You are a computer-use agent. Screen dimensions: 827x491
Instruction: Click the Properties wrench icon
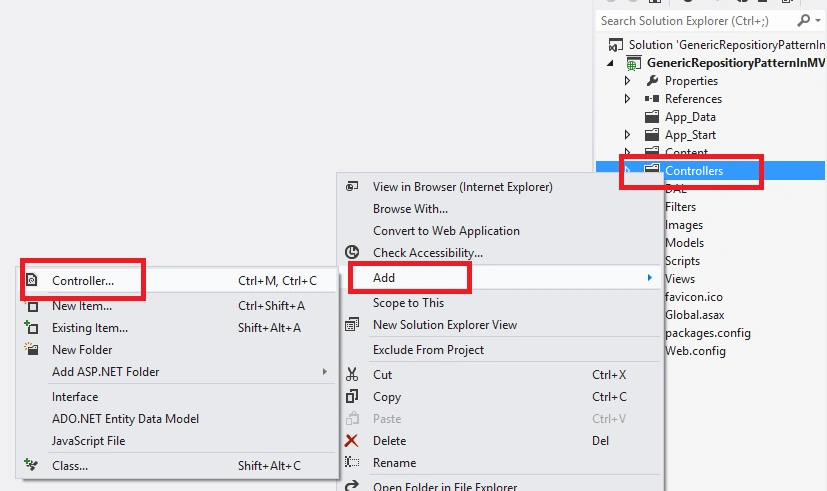[652, 81]
